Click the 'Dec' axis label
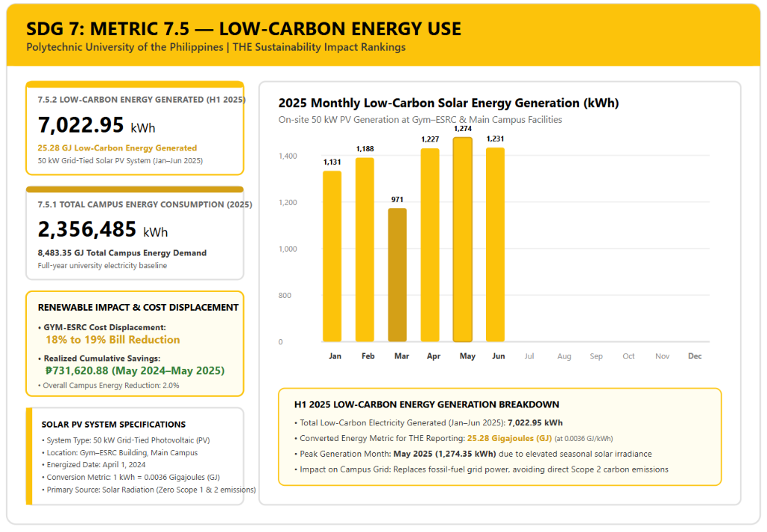This screenshot has height=532, width=767. 695,356
